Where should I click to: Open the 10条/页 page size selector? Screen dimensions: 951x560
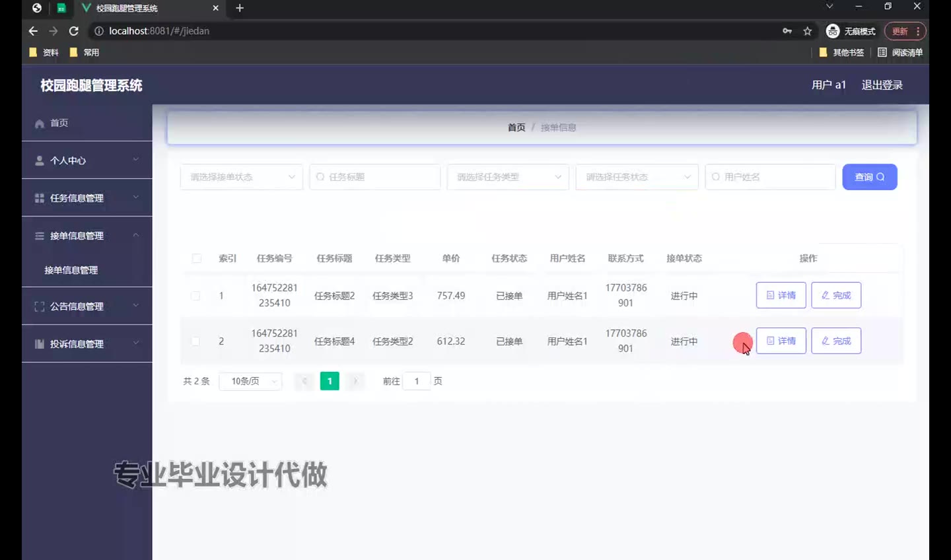pos(251,381)
